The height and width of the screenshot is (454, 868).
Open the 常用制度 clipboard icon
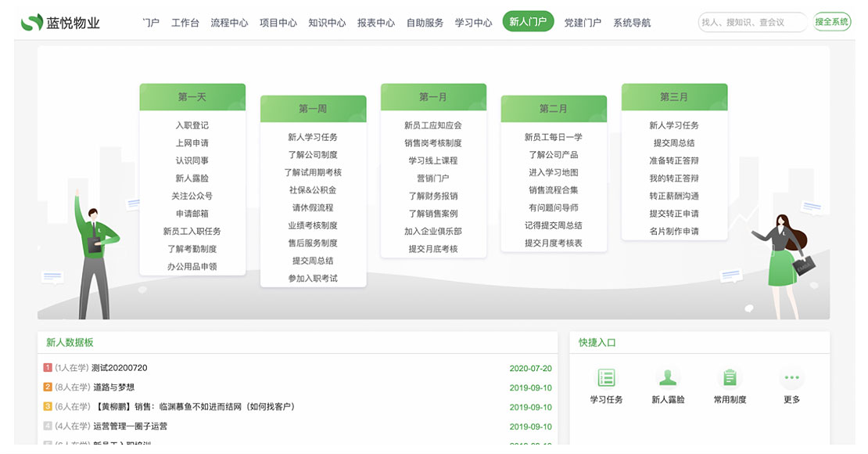pos(730,378)
